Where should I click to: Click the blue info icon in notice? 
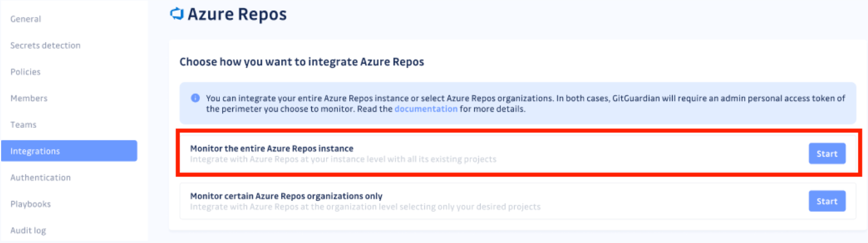click(195, 98)
